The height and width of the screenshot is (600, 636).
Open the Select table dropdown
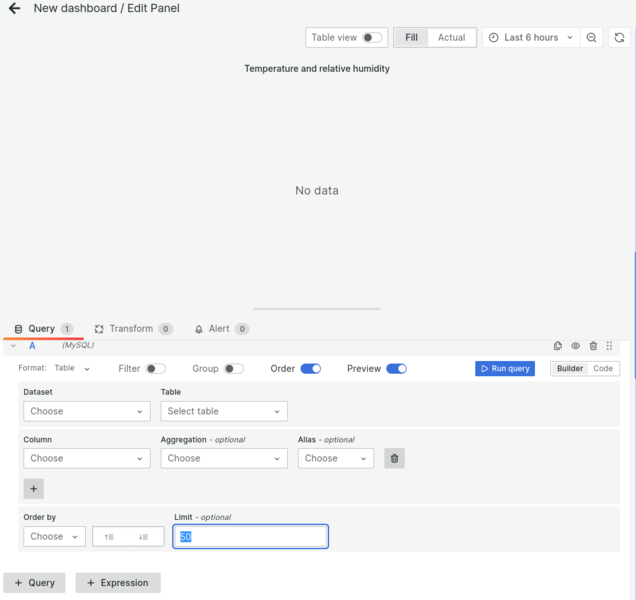pos(224,411)
